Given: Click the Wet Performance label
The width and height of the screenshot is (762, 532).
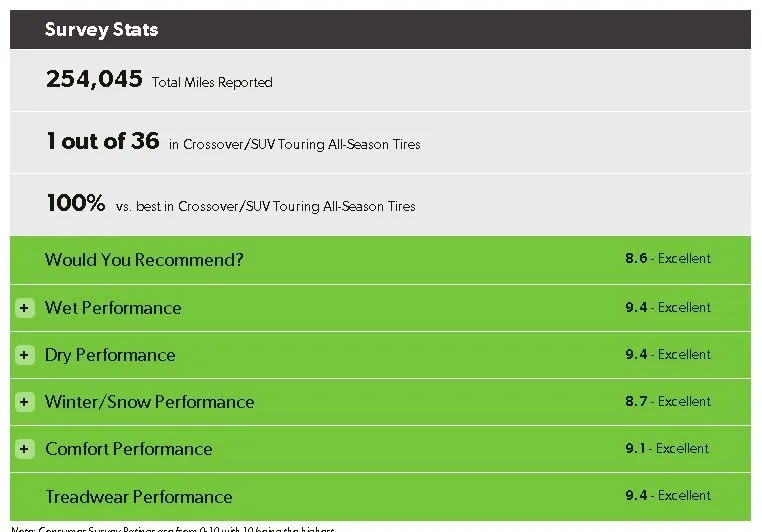Looking at the screenshot, I should coord(113,308).
